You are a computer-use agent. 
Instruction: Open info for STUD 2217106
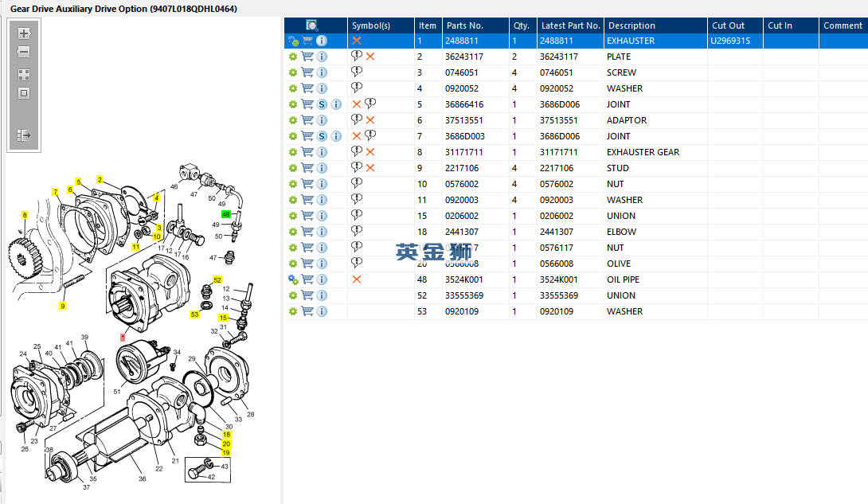(322, 168)
